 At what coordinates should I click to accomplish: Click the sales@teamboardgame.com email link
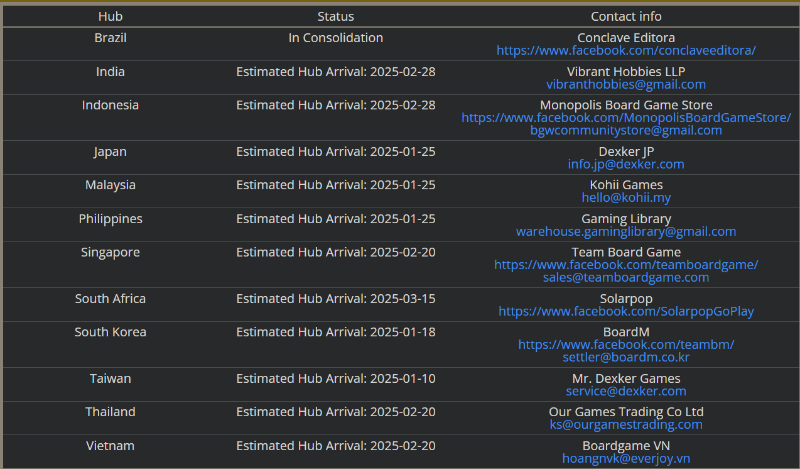[x=626, y=278]
